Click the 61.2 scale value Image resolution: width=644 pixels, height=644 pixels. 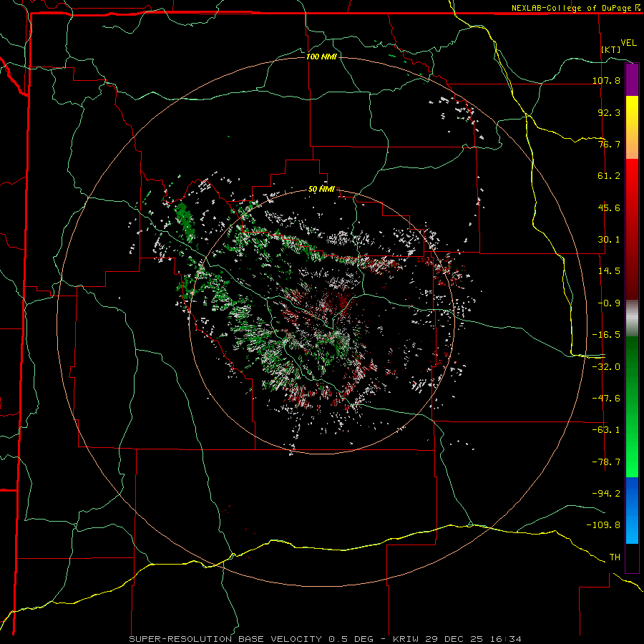pyautogui.click(x=609, y=176)
